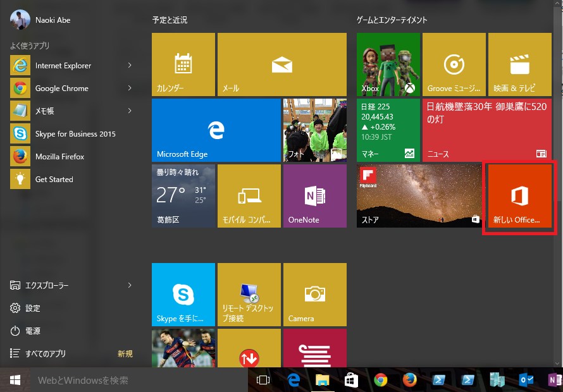Expand メモ帳 jump list arrow
The width and height of the screenshot is (563, 392).
click(x=130, y=111)
